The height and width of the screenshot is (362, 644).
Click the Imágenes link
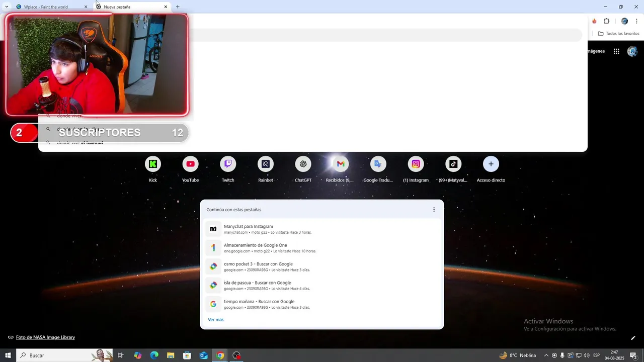tap(596, 51)
